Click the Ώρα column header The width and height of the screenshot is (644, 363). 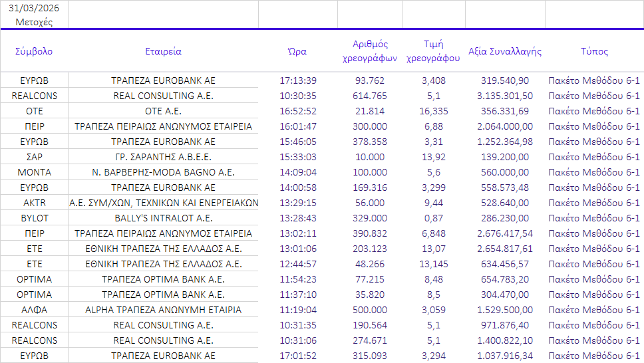(297, 51)
